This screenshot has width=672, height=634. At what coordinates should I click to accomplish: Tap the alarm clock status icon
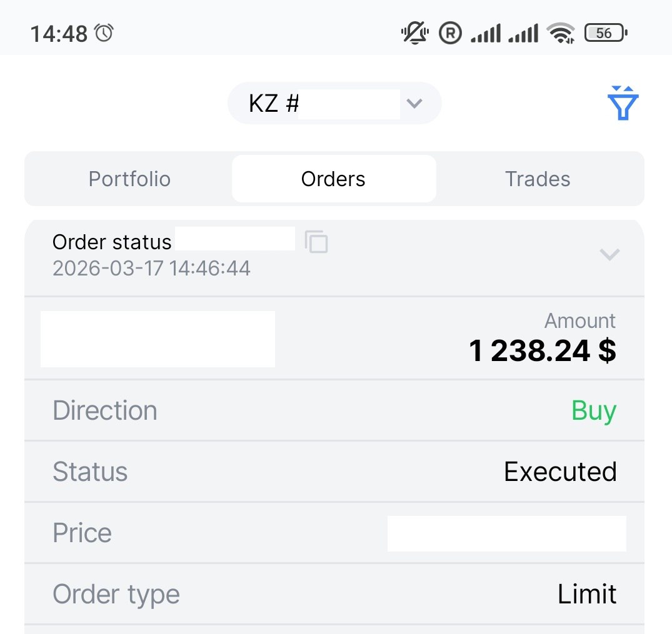pos(104,32)
